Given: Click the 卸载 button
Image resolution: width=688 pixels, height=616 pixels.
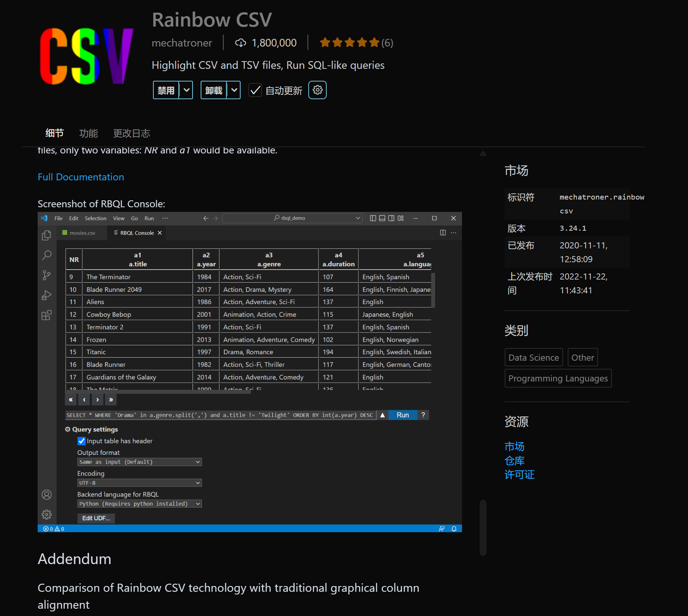Looking at the screenshot, I should coord(214,90).
